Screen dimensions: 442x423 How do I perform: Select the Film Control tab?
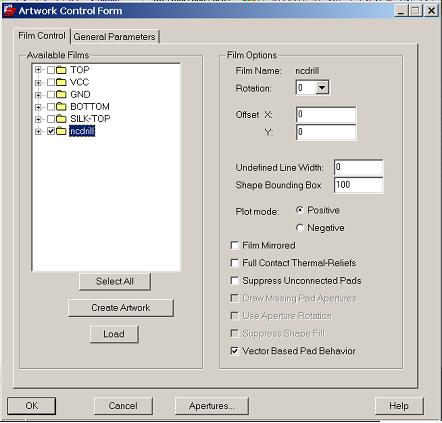point(42,36)
